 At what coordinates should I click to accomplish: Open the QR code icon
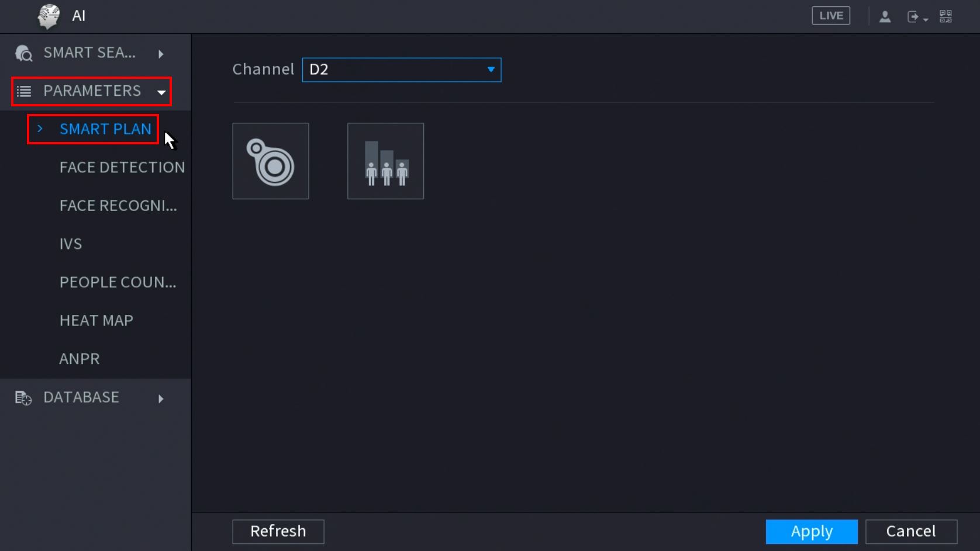[x=946, y=16]
